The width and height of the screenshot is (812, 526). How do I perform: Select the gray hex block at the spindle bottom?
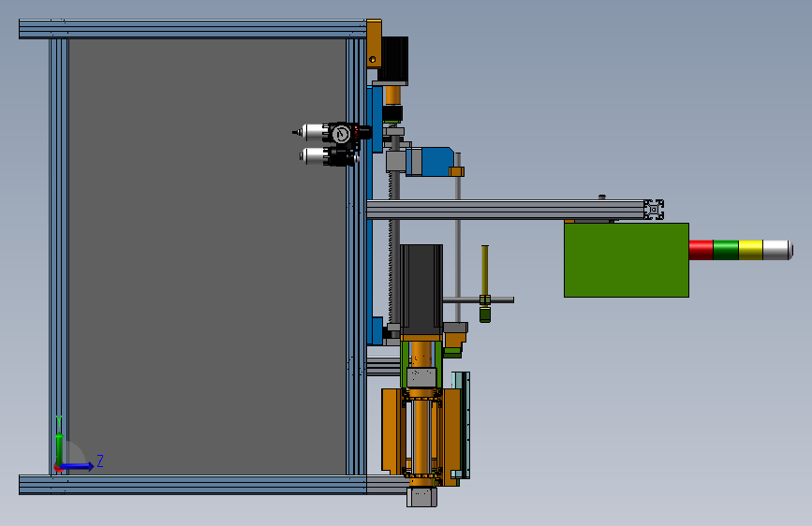(421, 497)
